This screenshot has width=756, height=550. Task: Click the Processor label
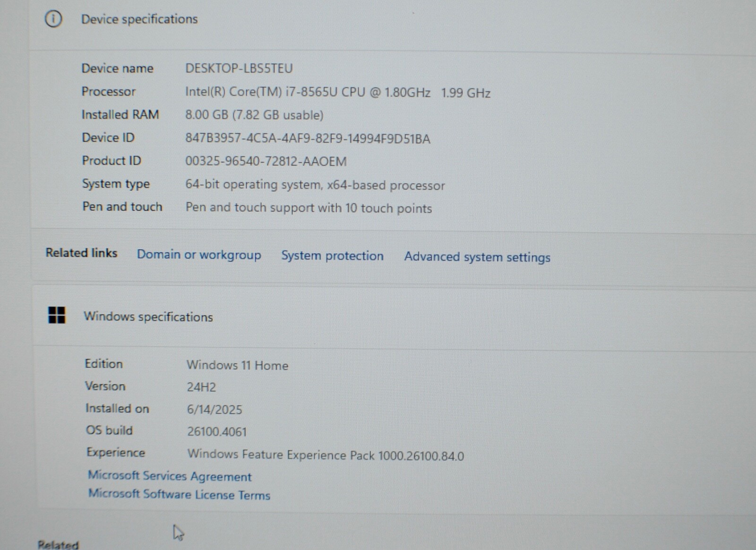click(x=108, y=91)
